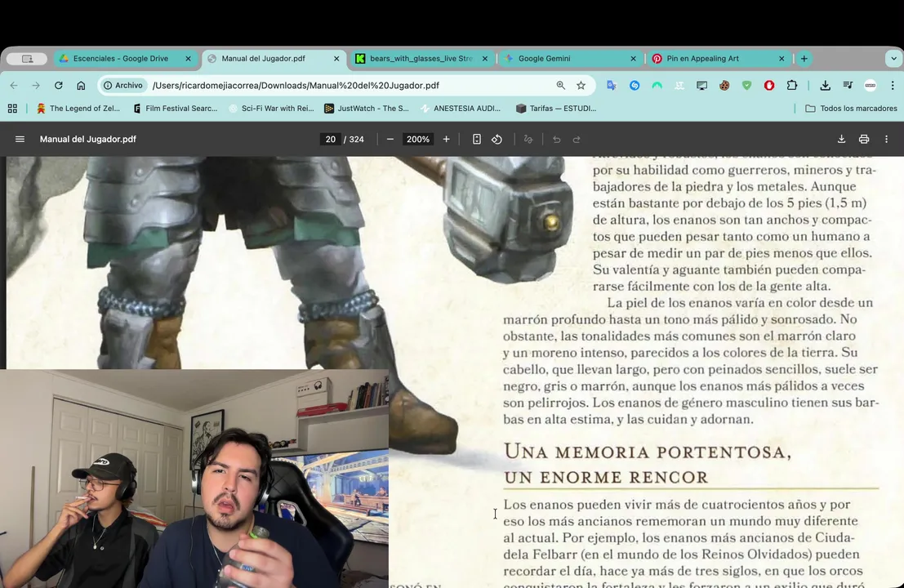The width and height of the screenshot is (904, 588).
Task: Click the fit-to-page icon in PDF toolbar
Action: 477,139
